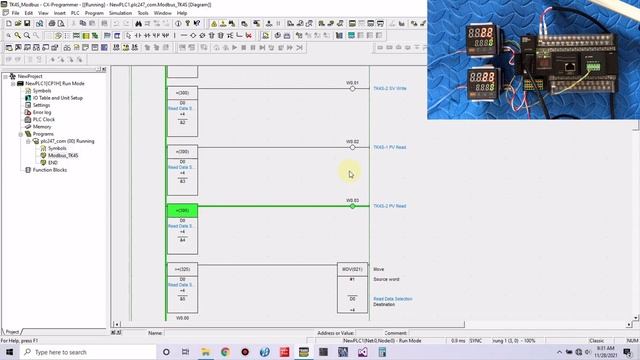This screenshot has width=640, height=360.
Task: Open the File menu
Action: click(x=16, y=13)
